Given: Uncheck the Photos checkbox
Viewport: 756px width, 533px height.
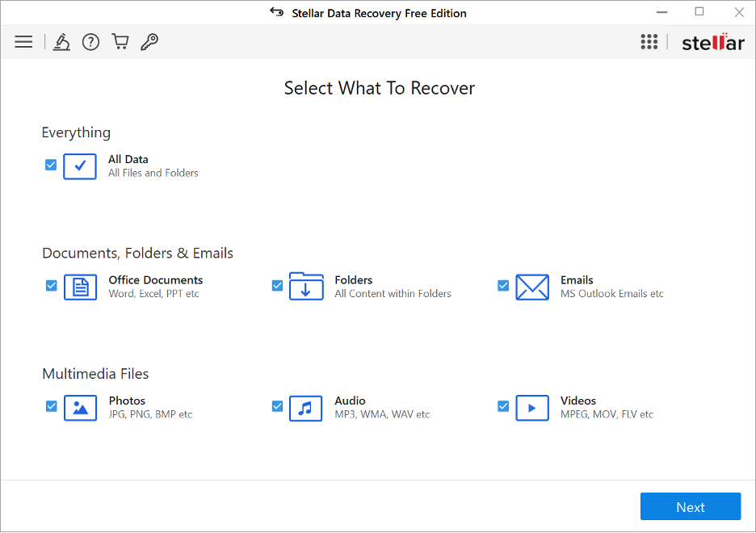Looking at the screenshot, I should click(51, 406).
